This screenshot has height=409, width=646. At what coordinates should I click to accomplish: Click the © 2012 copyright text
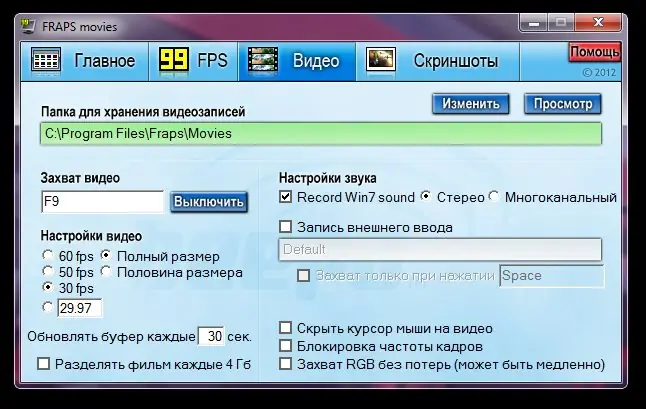(x=599, y=72)
